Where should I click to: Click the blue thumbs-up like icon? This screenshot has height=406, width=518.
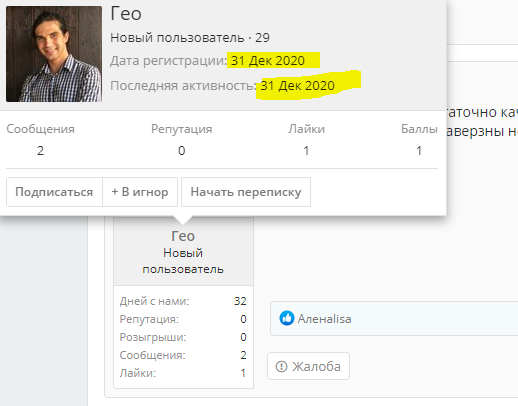[x=287, y=318]
